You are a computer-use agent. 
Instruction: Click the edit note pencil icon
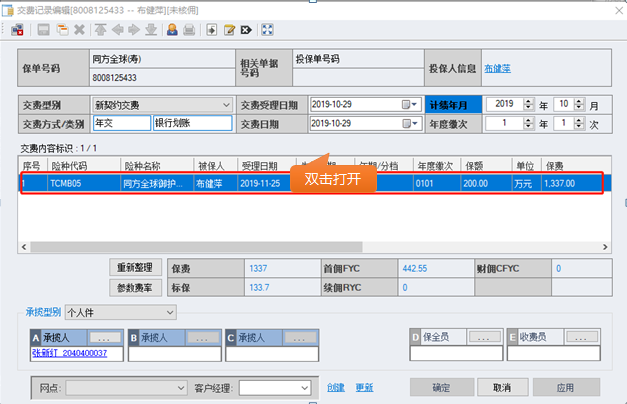[x=229, y=30]
